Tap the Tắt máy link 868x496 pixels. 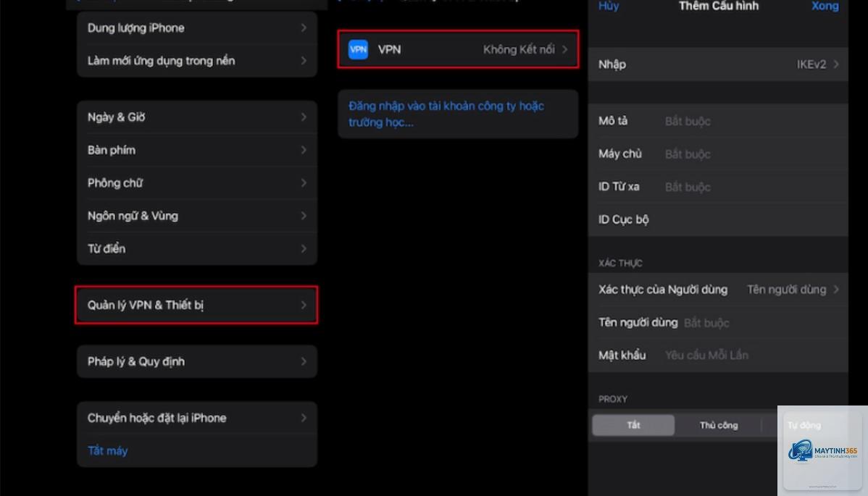pyautogui.click(x=107, y=450)
